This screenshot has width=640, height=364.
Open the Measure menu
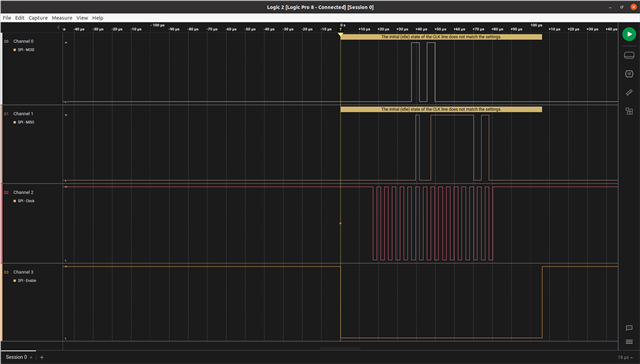pyautogui.click(x=62, y=18)
